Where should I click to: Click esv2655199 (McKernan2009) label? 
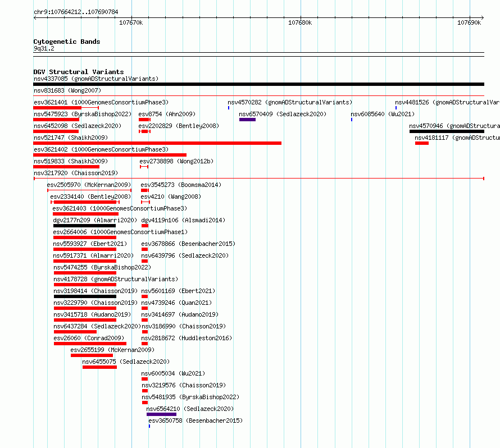click(x=112, y=350)
